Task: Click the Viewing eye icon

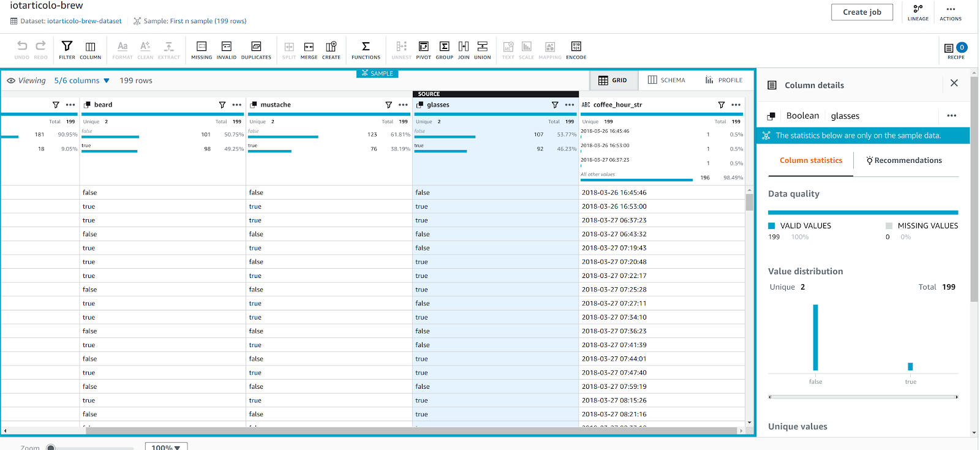Action: click(x=11, y=80)
